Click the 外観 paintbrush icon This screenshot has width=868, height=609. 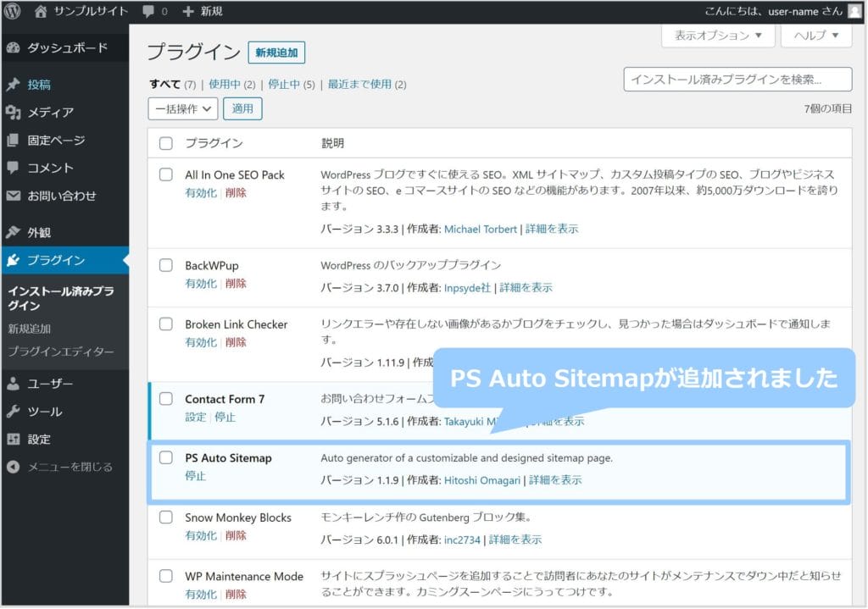(14, 232)
